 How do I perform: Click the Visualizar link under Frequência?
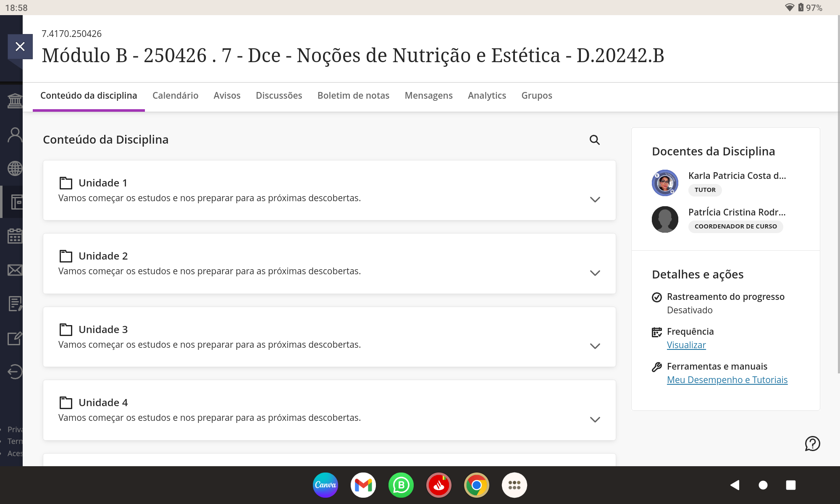pyautogui.click(x=686, y=345)
